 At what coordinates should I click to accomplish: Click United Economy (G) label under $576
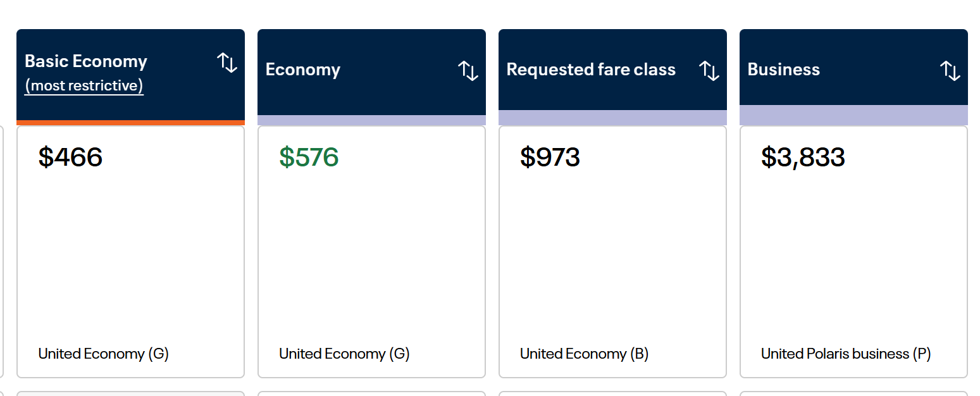[x=345, y=354]
